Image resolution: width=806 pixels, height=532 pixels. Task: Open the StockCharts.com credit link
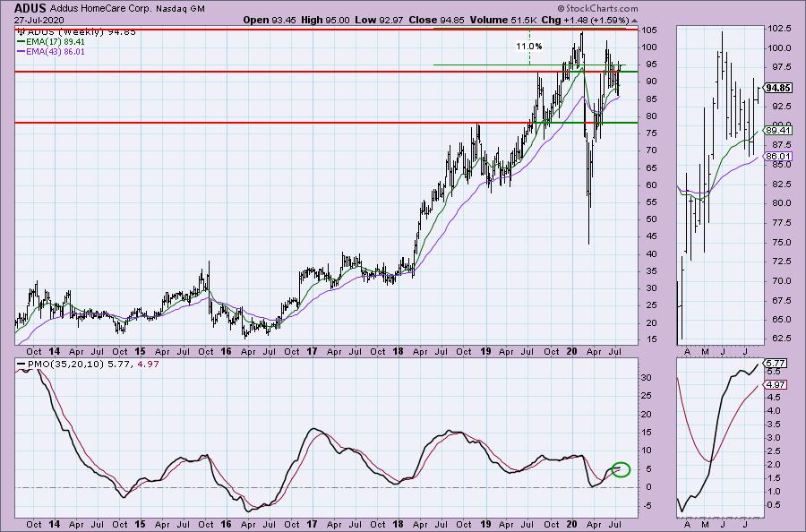pyautogui.click(x=597, y=8)
